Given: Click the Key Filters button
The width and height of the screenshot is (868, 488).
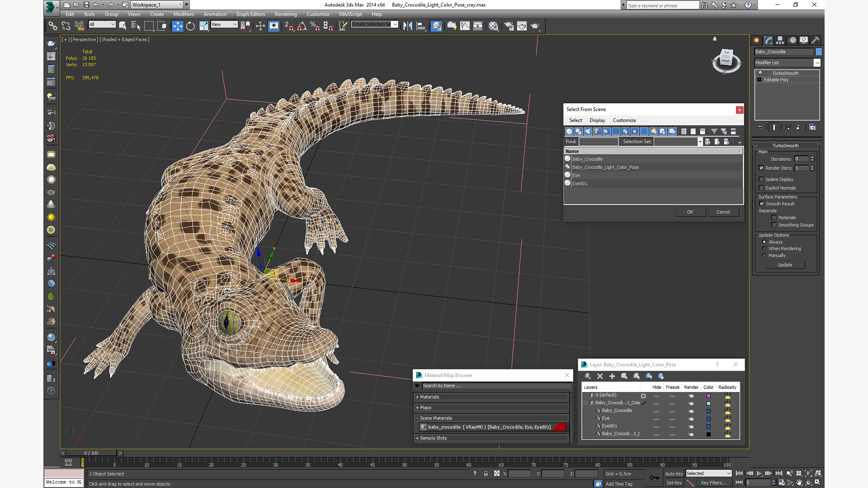Looking at the screenshot, I should pyautogui.click(x=714, y=483).
